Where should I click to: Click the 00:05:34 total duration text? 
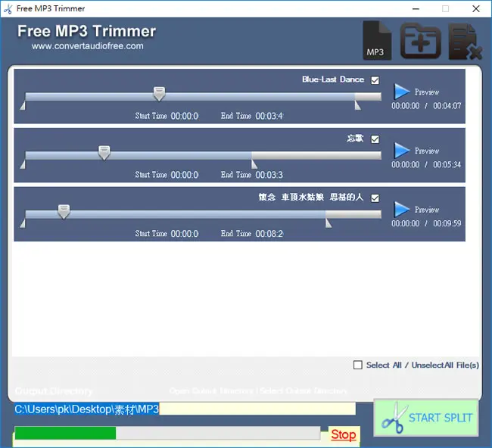447,164
